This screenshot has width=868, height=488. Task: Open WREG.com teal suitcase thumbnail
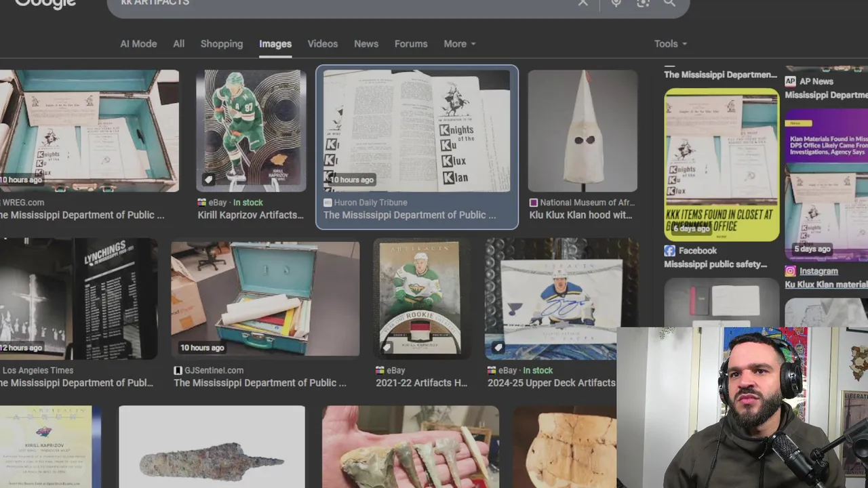[x=90, y=131]
